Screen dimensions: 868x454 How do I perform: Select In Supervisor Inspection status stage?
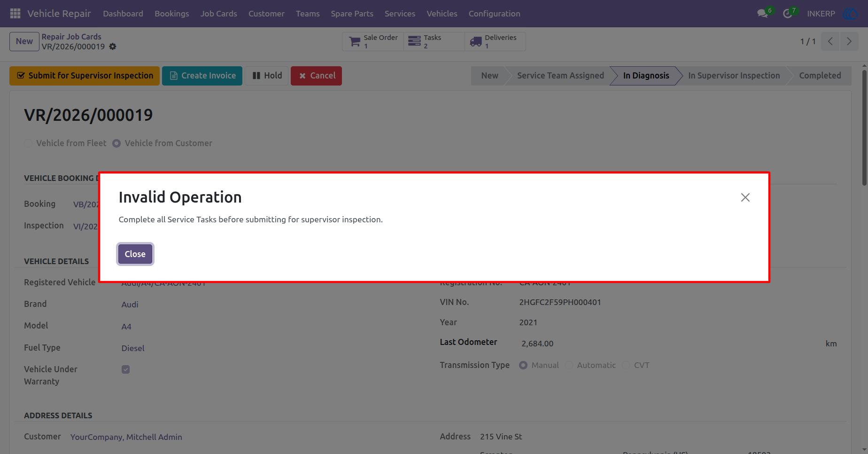734,76
